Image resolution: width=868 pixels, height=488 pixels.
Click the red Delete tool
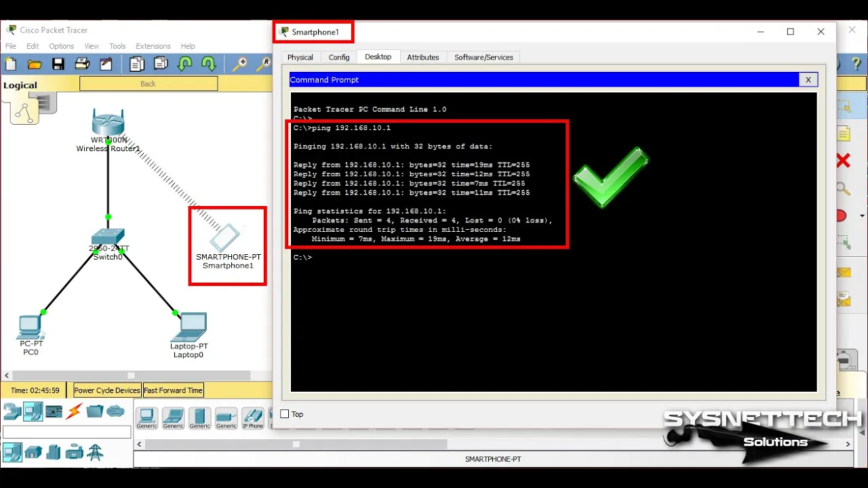click(843, 161)
